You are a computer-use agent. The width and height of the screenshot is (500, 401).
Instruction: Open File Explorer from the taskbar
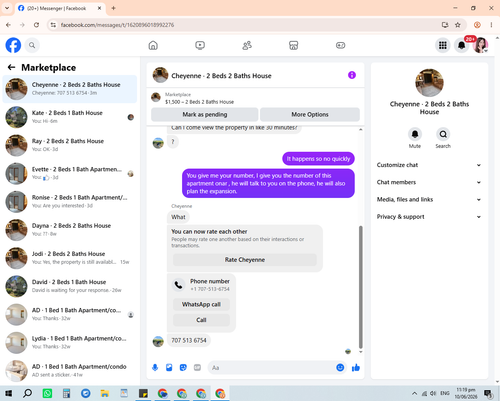coord(105,393)
